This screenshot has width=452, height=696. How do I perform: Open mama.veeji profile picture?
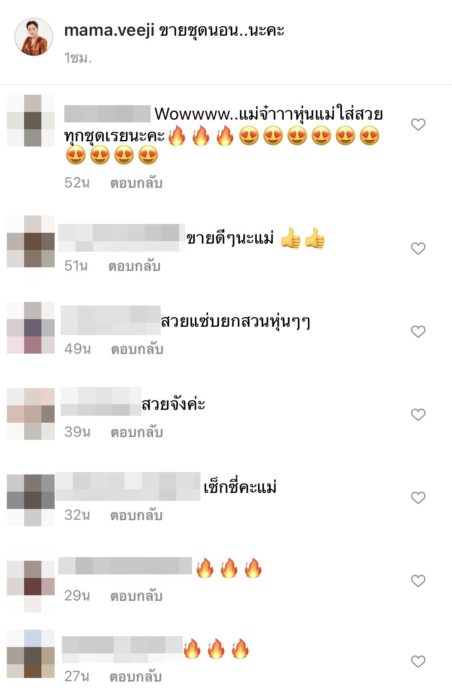34,37
